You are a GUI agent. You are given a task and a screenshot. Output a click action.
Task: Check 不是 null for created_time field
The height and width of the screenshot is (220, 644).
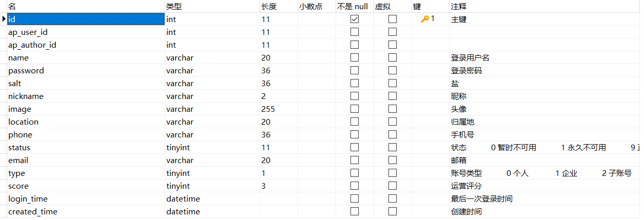[354, 211]
